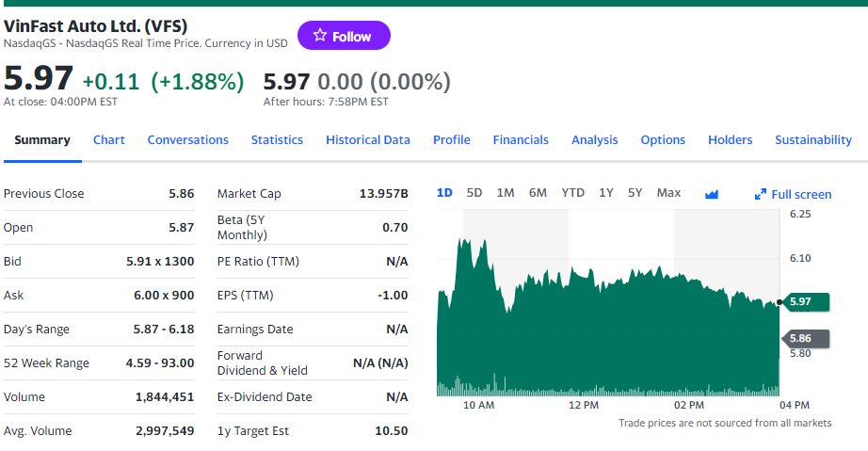Show the 6M chart range

(x=538, y=193)
